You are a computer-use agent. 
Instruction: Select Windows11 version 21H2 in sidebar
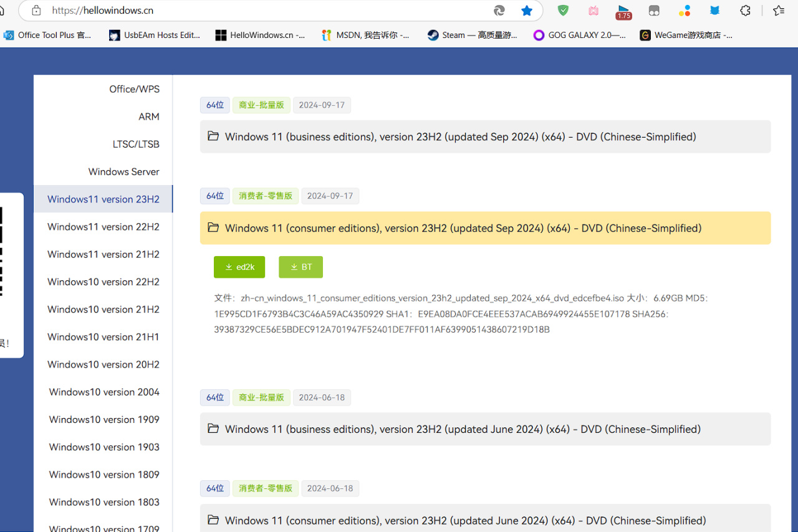pos(103,254)
